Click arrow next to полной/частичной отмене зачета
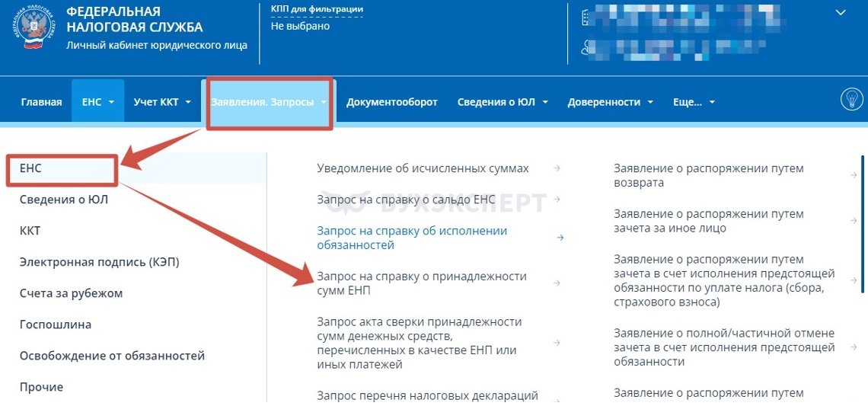The height and width of the screenshot is (406, 868). [x=854, y=347]
